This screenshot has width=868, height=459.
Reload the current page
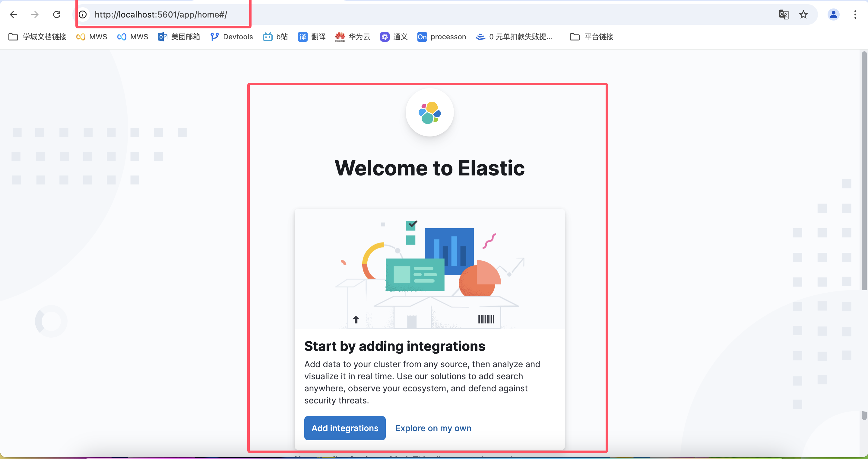coord(57,14)
